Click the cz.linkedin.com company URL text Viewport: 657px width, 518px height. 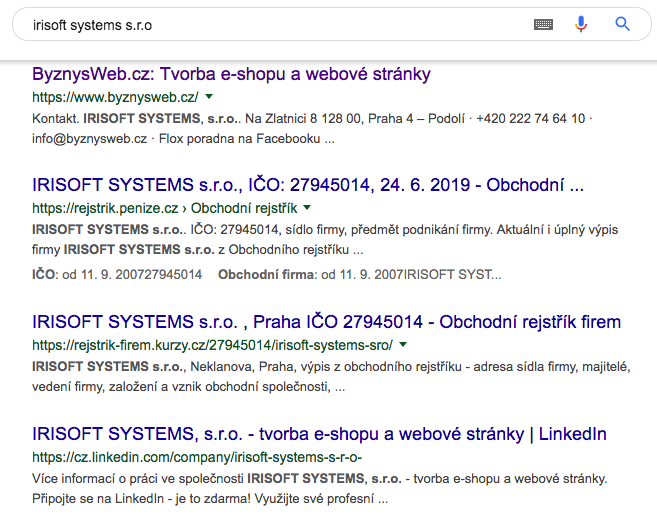click(x=197, y=457)
